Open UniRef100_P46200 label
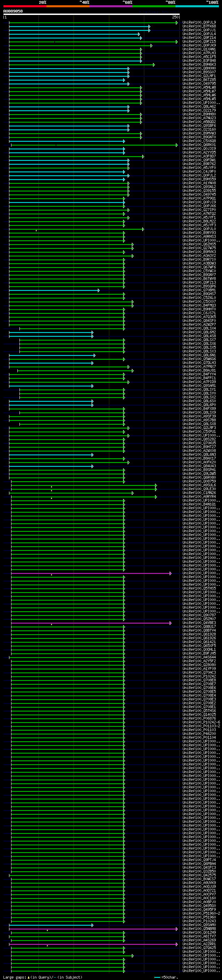 199,734
